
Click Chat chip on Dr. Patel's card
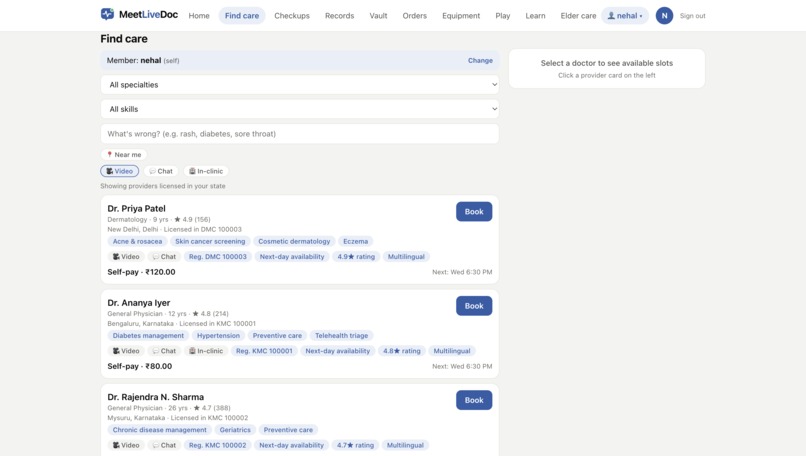click(164, 257)
